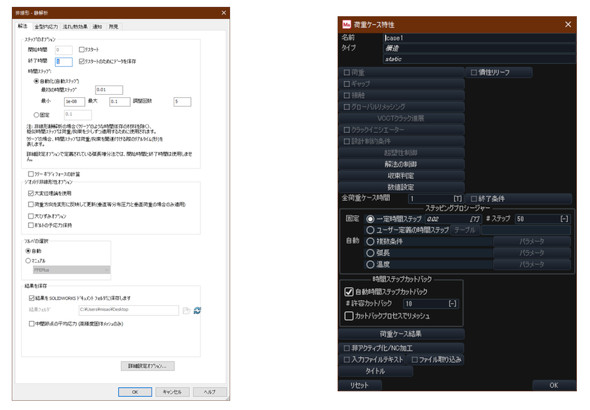Click the 全荷重ケース時間 value field
This screenshot has width=590, height=410.
pos(436,199)
